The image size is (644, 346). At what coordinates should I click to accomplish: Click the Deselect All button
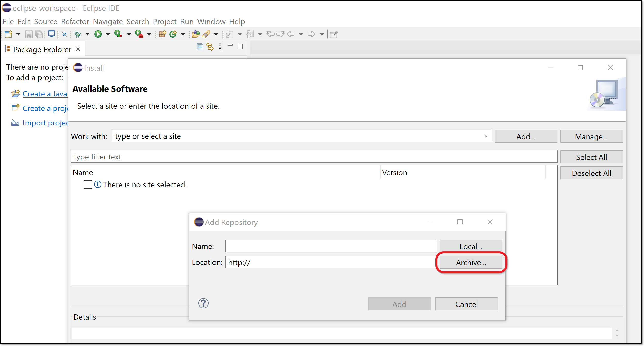tap(591, 173)
